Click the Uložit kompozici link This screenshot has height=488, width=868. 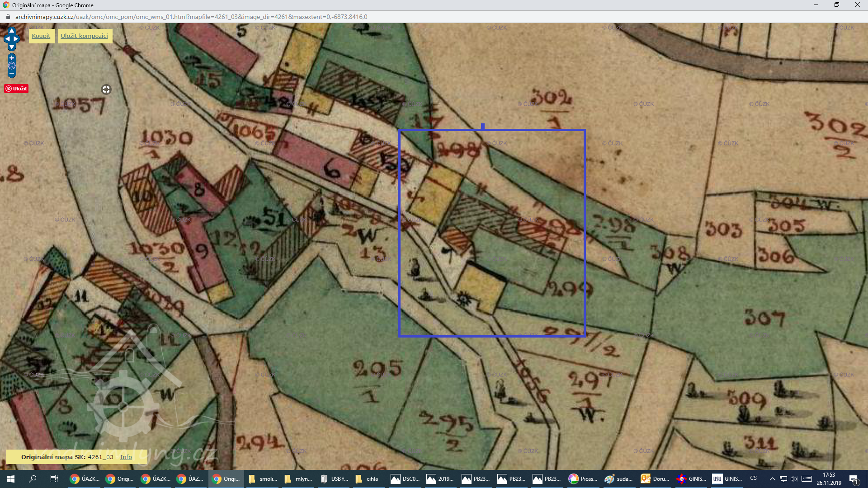[85, 36]
